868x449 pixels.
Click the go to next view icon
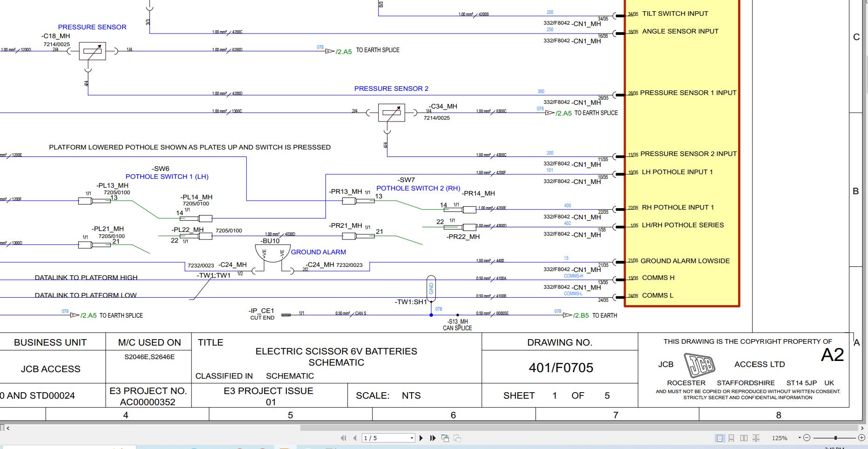click(x=457, y=438)
